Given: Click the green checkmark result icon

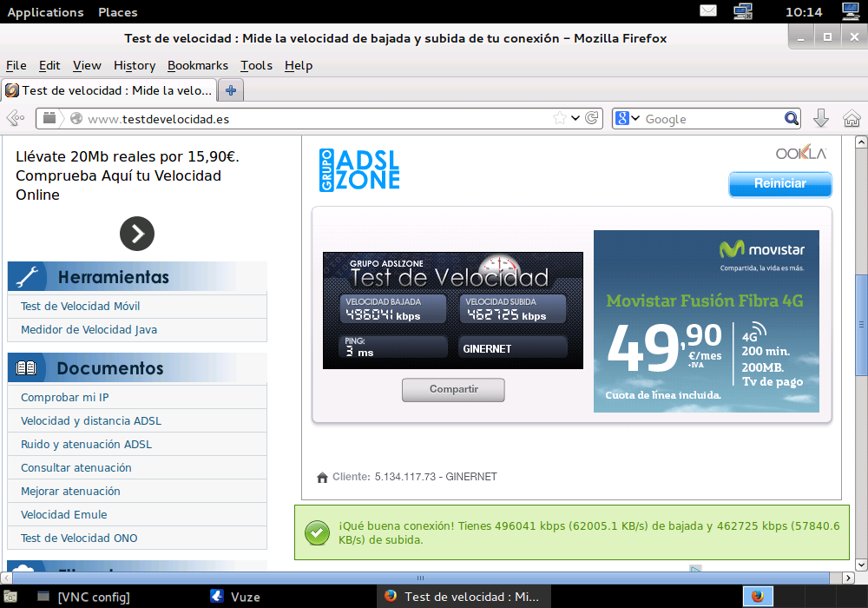Looking at the screenshot, I should 317,532.
